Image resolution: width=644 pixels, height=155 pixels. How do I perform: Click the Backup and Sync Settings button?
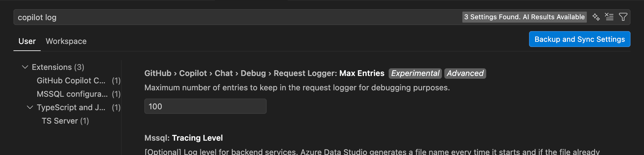[579, 39]
